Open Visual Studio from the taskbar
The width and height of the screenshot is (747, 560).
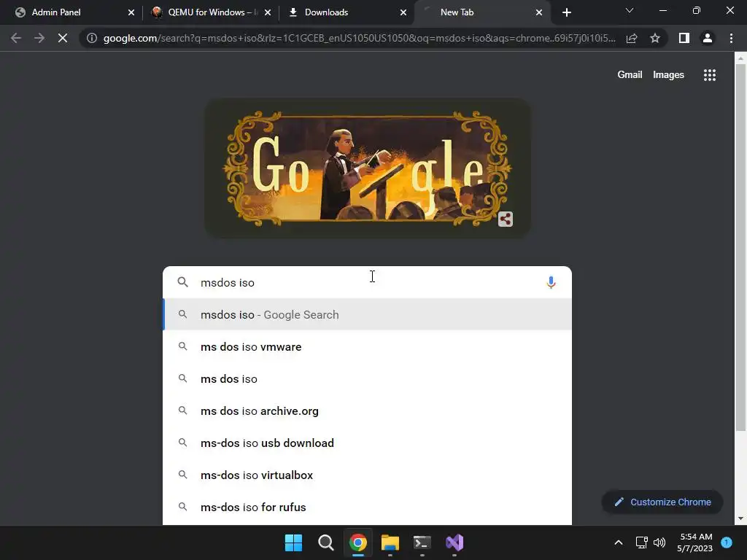454,542
